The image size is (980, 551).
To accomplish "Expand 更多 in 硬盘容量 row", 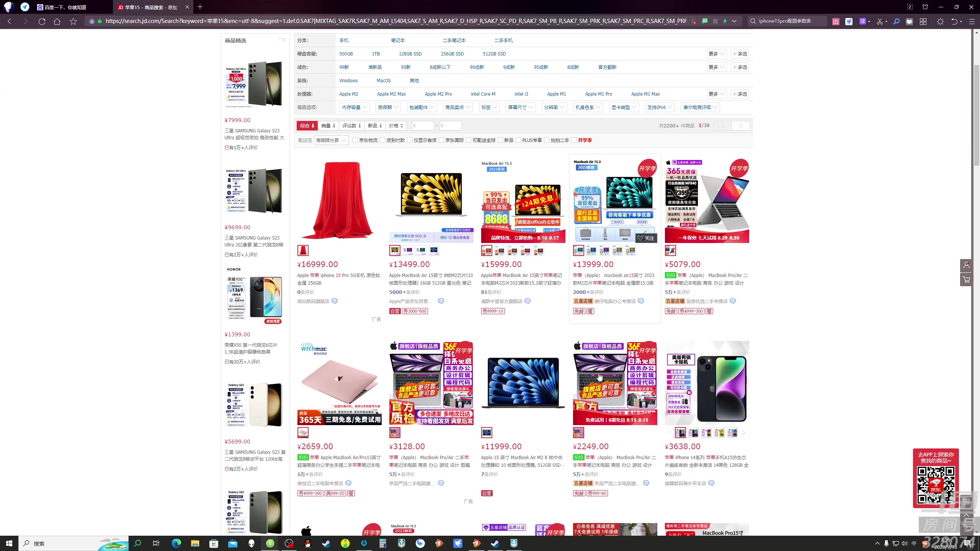I will pos(716,54).
